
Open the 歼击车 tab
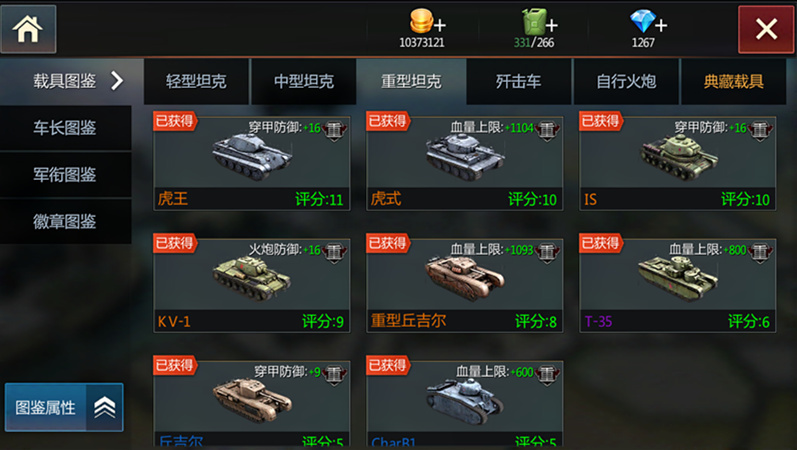point(519,81)
